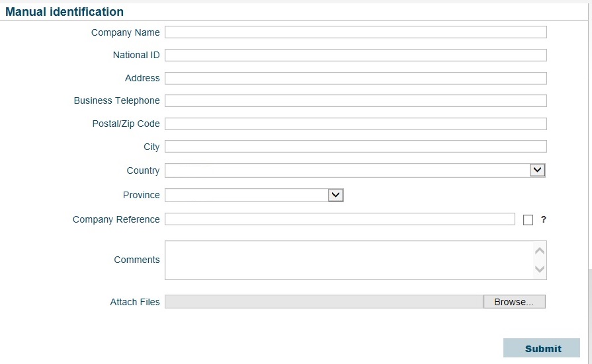
Task: Submit the manual identification form
Action: (x=542, y=347)
